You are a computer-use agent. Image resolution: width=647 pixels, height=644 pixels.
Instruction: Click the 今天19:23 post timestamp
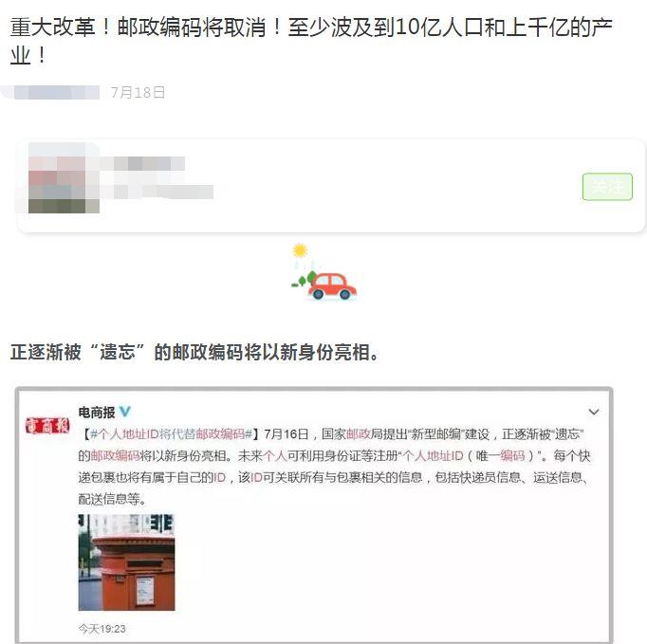[102, 629]
